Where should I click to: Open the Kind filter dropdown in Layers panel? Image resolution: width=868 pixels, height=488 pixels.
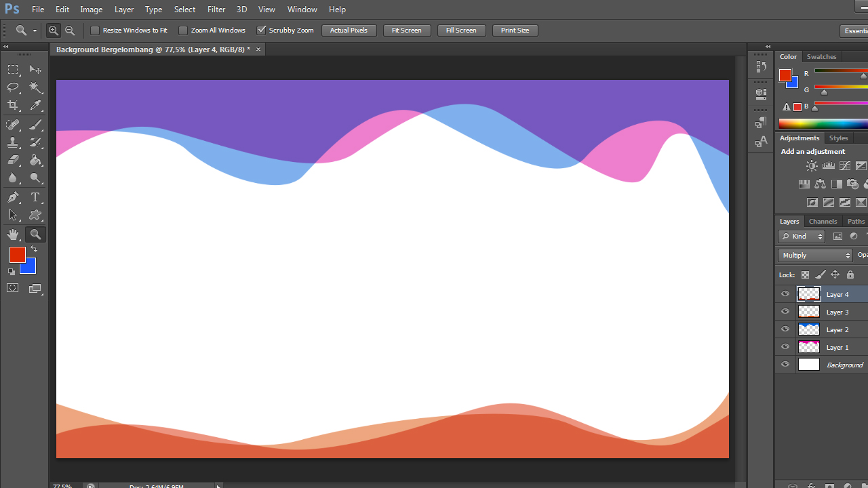(x=801, y=236)
